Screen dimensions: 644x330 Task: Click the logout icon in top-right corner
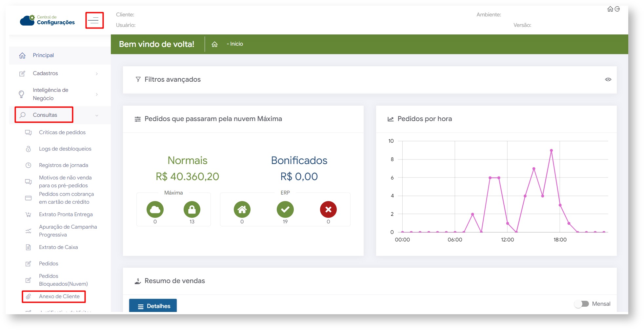point(617,9)
